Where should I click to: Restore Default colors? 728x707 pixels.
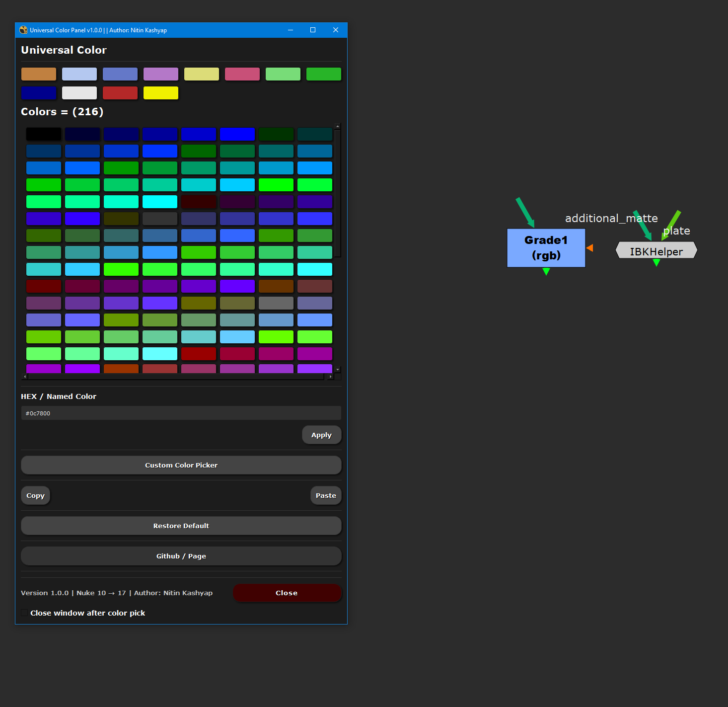[181, 526]
